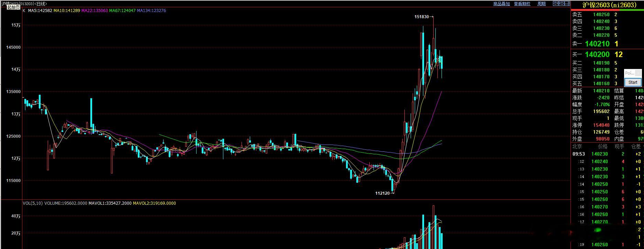Click MAVOL2:319169.0000 label
The width and height of the screenshot is (644, 249).
pos(154,203)
